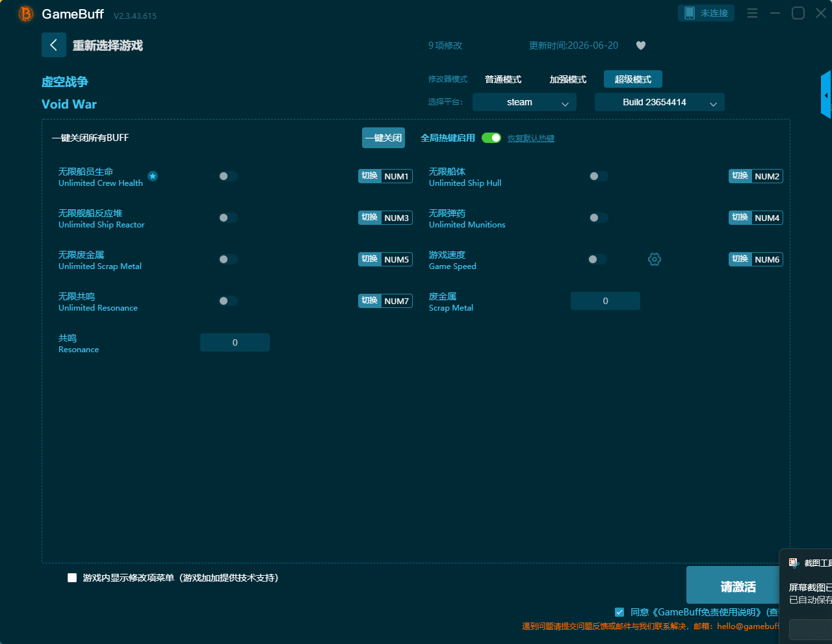Screen dimensions: 832x644
Task: Click the Scrap Metal value input
Action: point(605,301)
